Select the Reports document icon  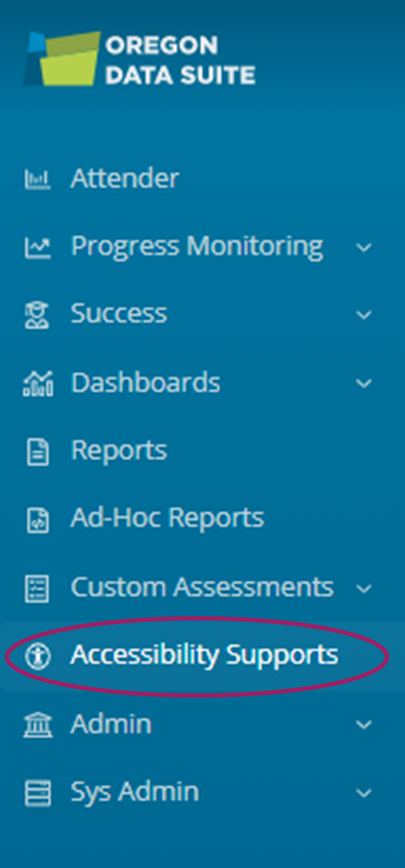(x=38, y=451)
